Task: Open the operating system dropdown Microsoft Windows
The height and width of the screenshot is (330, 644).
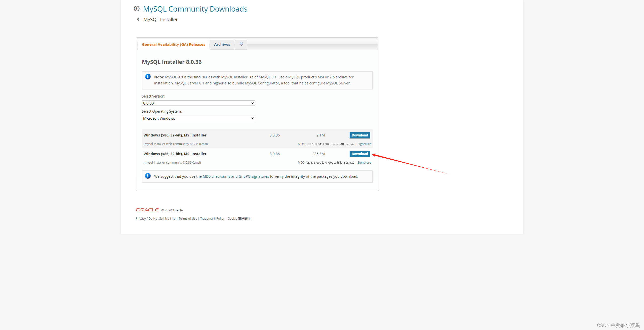Action: point(198,118)
